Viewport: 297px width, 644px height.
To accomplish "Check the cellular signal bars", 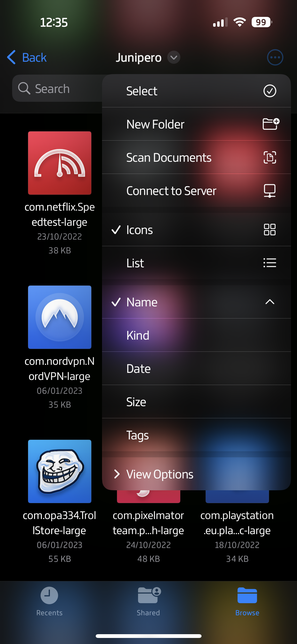I will coord(220,22).
